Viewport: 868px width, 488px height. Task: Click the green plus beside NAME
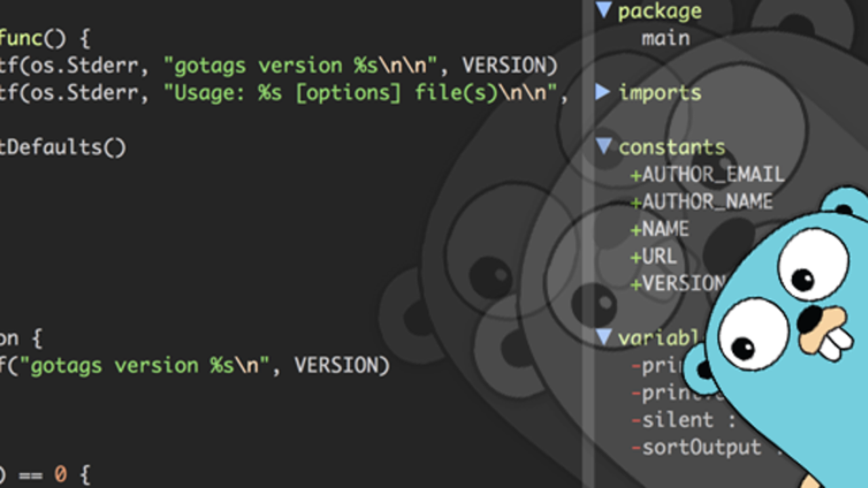(x=635, y=230)
